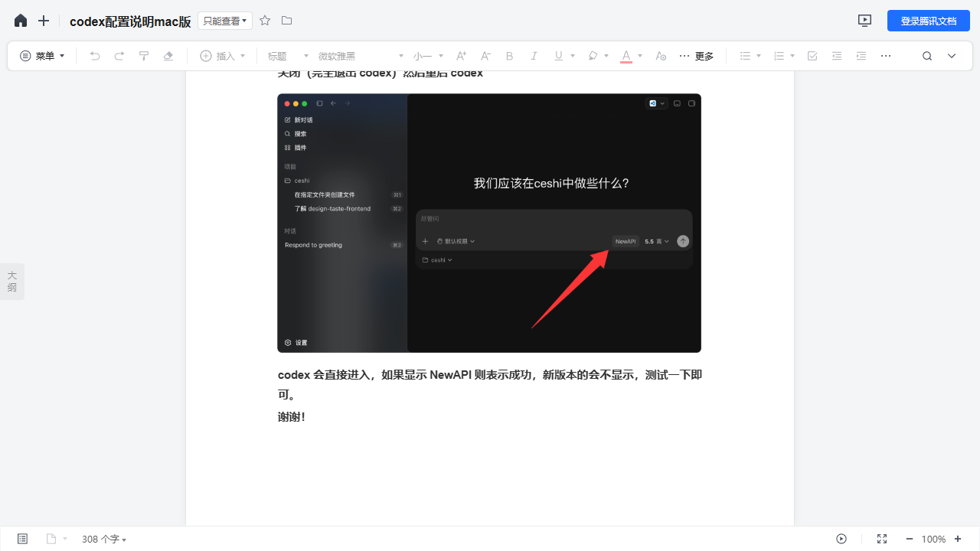Clear formatting with the eraser icon
The width and height of the screenshot is (980, 551).
pos(168,56)
